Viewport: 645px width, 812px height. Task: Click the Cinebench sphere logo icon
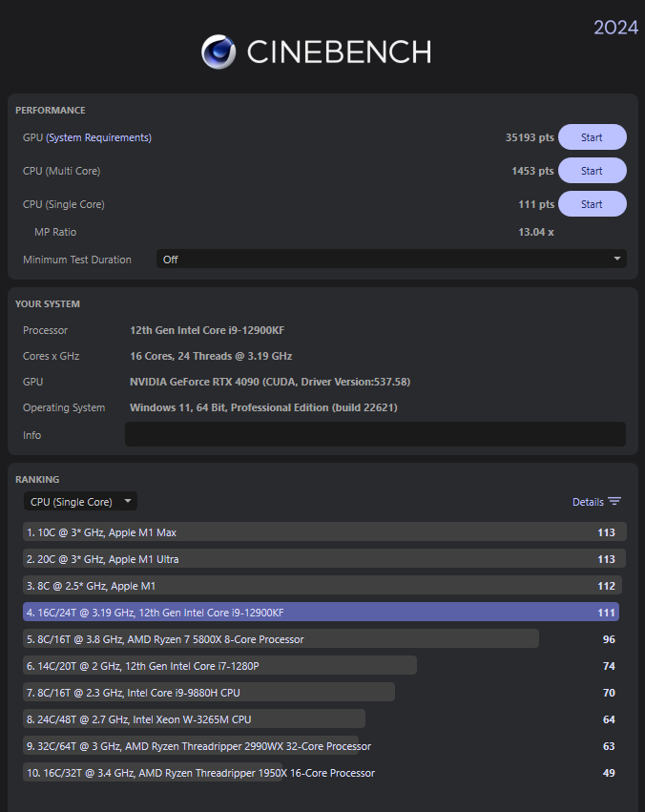pyautogui.click(x=218, y=52)
